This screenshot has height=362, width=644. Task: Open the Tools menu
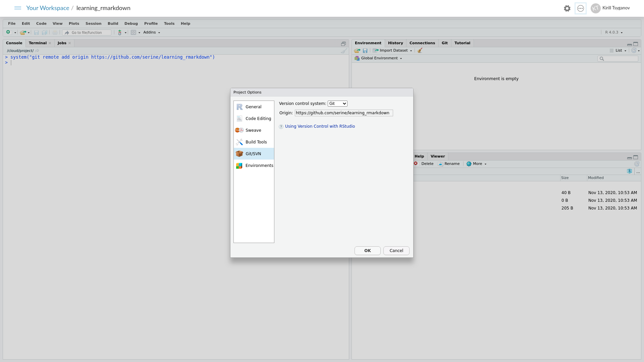tap(169, 23)
